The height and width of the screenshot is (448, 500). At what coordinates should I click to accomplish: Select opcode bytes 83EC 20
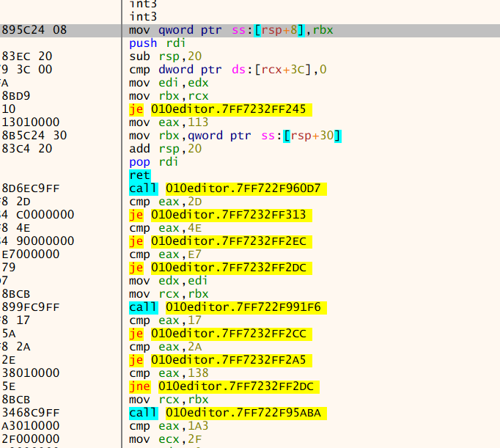27,56
